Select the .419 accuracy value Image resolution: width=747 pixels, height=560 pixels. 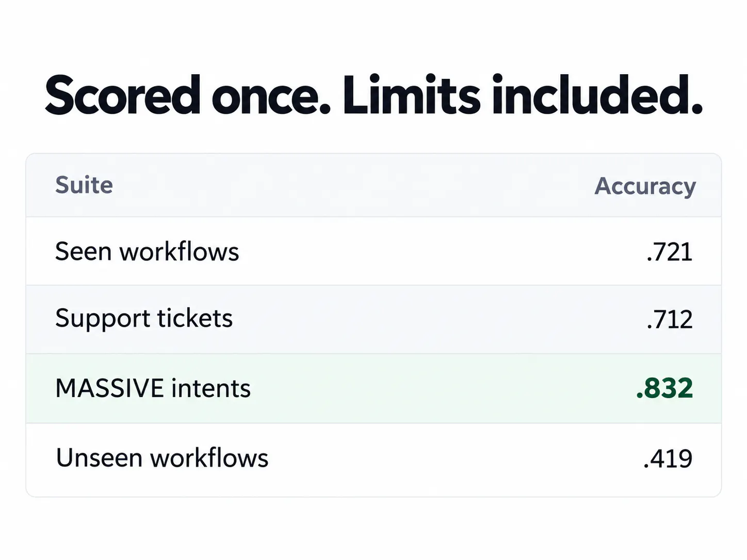click(668, 458)
